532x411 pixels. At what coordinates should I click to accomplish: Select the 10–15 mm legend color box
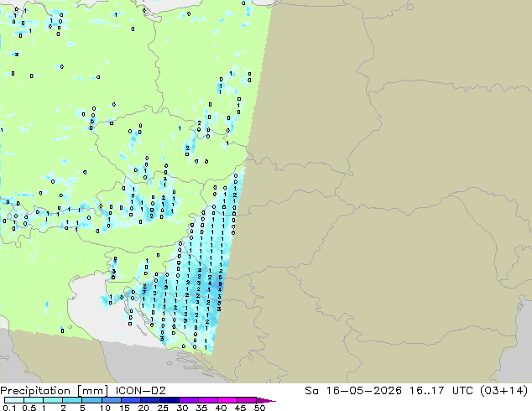tap(111, 400)
